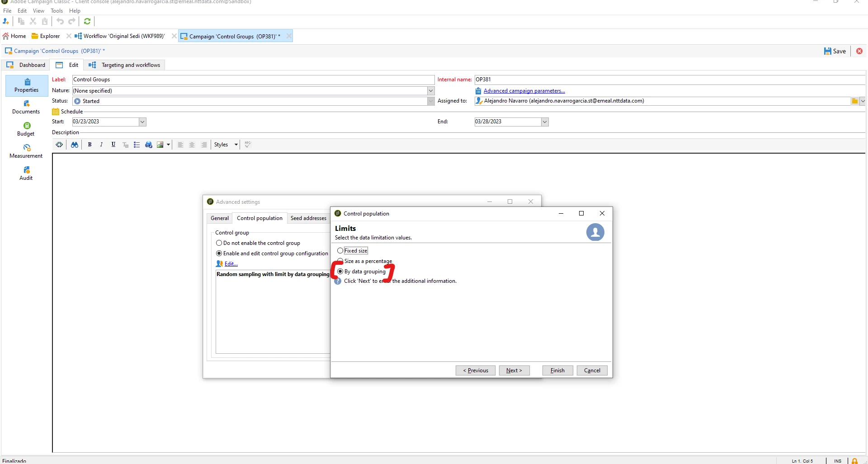Click the folder icon beside Assigned to field
The width and height of the screenshot is (868, 464).
(855, 101)
